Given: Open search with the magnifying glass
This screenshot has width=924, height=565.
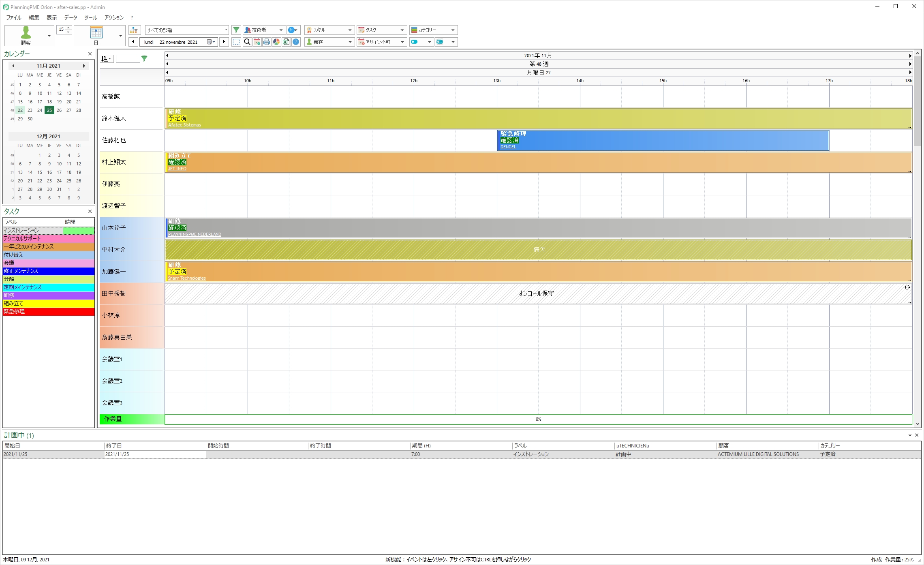Looking at the screenshot, I should (x=247, y=42).
